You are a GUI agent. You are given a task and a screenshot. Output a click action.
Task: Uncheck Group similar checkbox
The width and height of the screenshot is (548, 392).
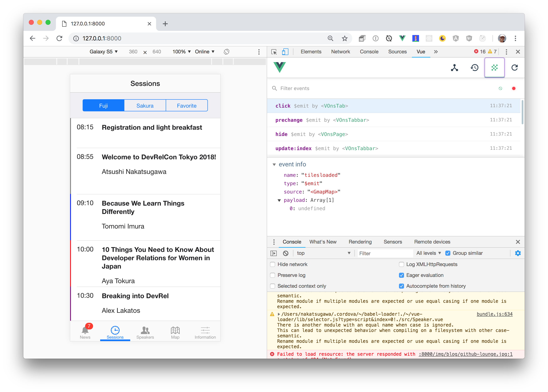pyautogui.click(x=448, y=253)
